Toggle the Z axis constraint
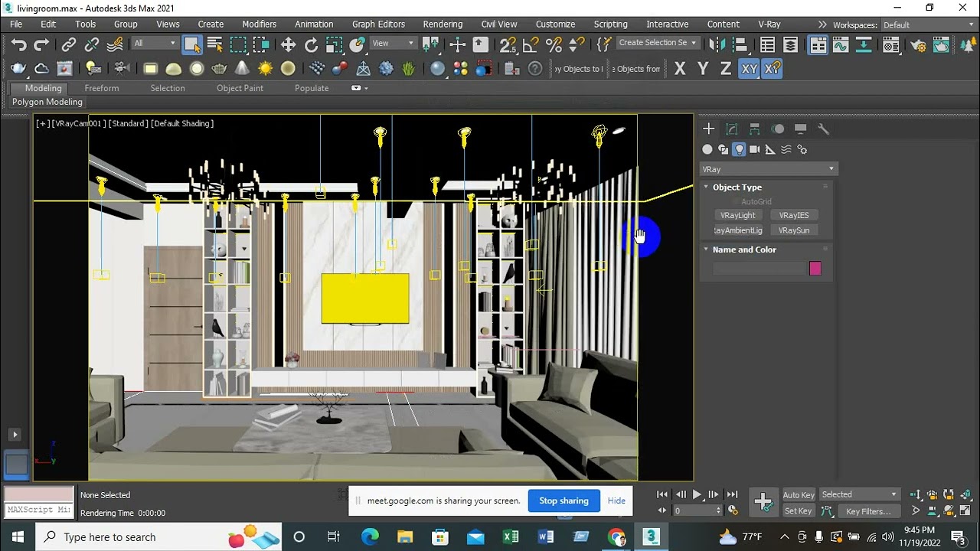The width and height of the screenshot is (980, 551). [726, 69]
